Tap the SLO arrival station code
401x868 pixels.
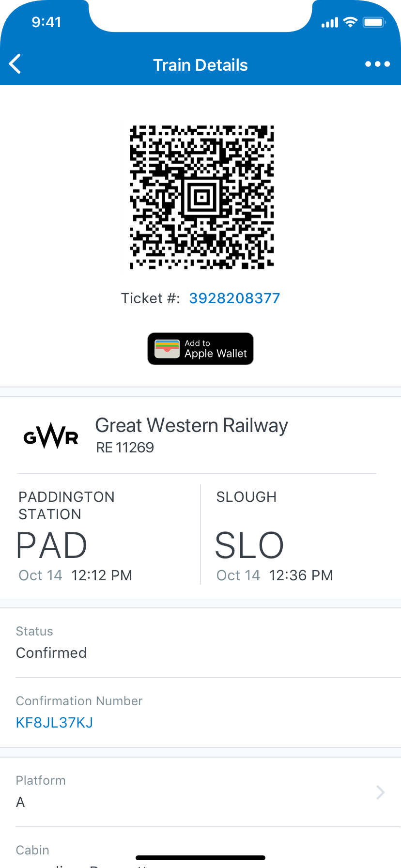tap(249, 546)
